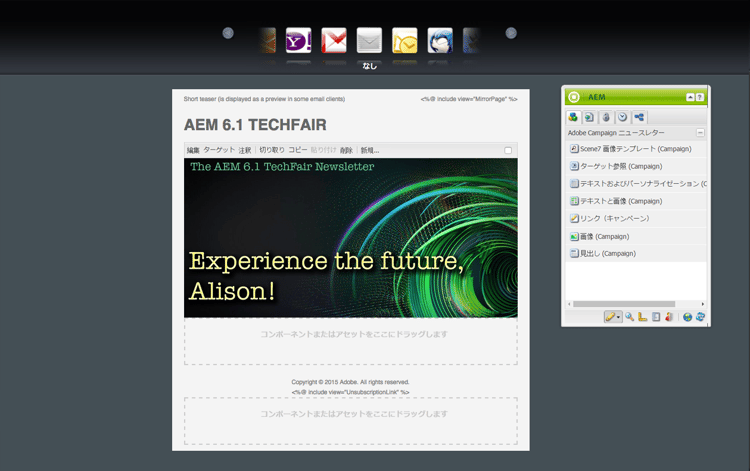
Task: Click 編集 in component edit bar
Action: coord(193,150)
